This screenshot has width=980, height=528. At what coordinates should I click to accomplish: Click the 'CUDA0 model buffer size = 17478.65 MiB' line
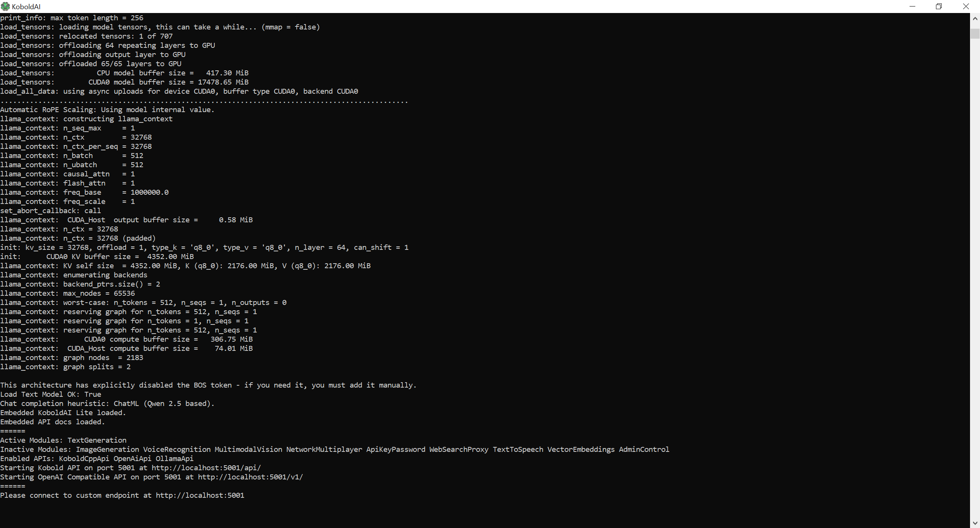[x=124, y=82]
